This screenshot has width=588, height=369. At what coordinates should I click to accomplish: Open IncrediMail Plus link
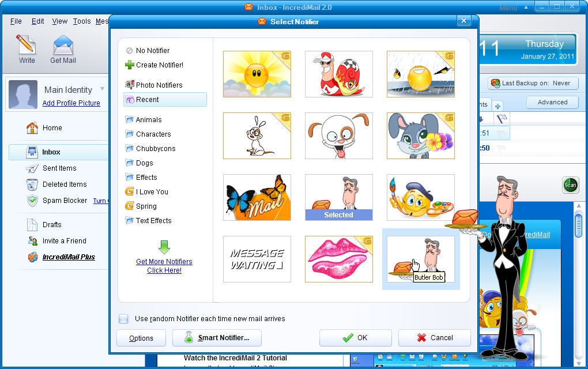pyautogui.click(x=62, y=257)
